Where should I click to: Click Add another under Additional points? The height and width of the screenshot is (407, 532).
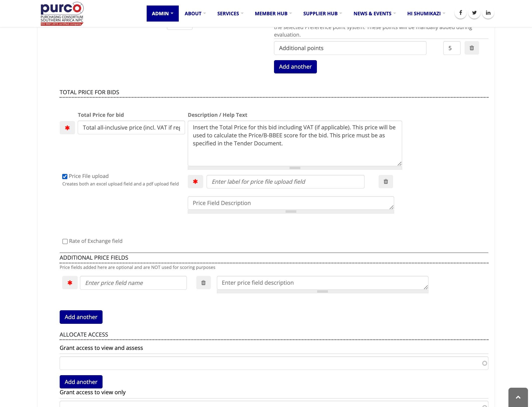point(295,67)
